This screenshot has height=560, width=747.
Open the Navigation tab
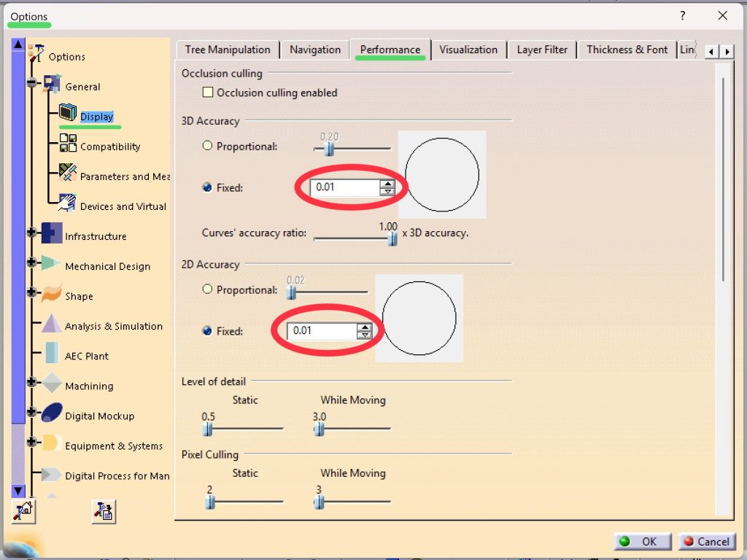point(315,50)
